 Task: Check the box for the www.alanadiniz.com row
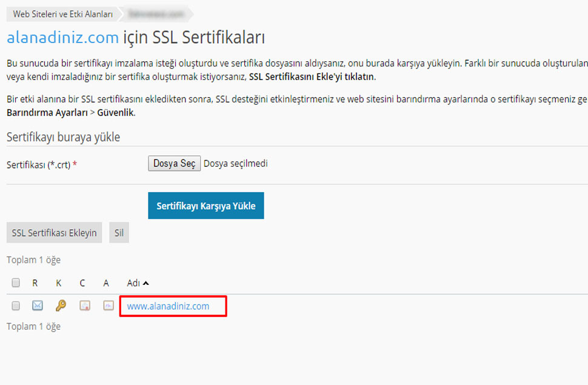pyautogui.click(x=16, y=306)
